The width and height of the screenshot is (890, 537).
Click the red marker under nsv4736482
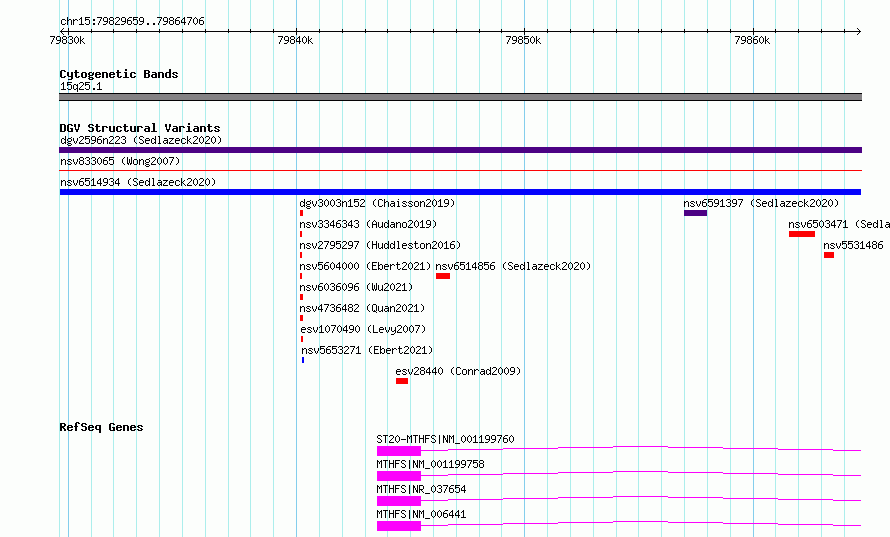click(301, 318)
